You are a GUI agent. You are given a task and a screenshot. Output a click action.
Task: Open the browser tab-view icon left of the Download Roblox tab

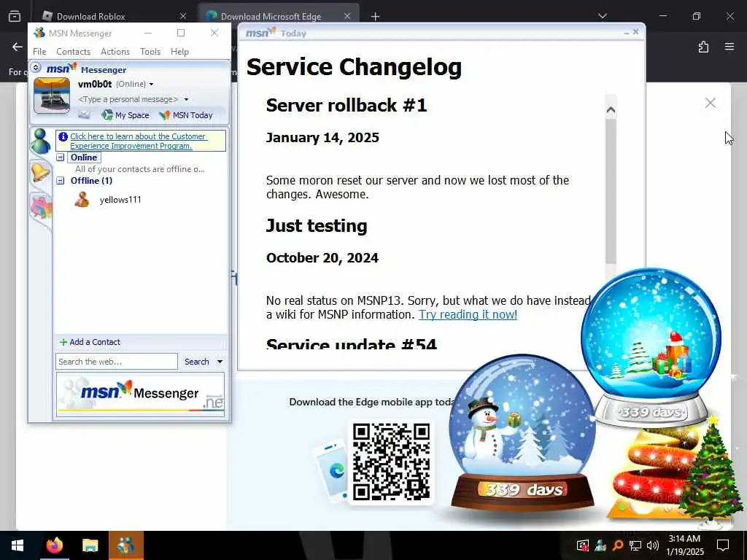[x=15, y=16]
